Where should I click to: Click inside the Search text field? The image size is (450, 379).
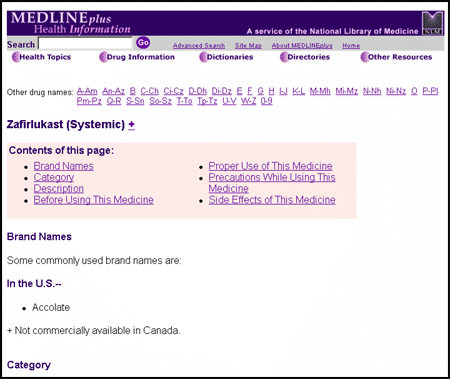(x=85, y=44)
